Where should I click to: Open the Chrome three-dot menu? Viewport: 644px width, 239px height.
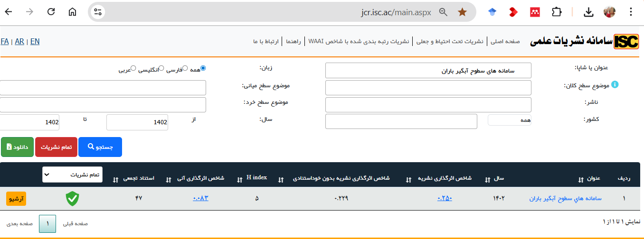click(x=631, y=12)
